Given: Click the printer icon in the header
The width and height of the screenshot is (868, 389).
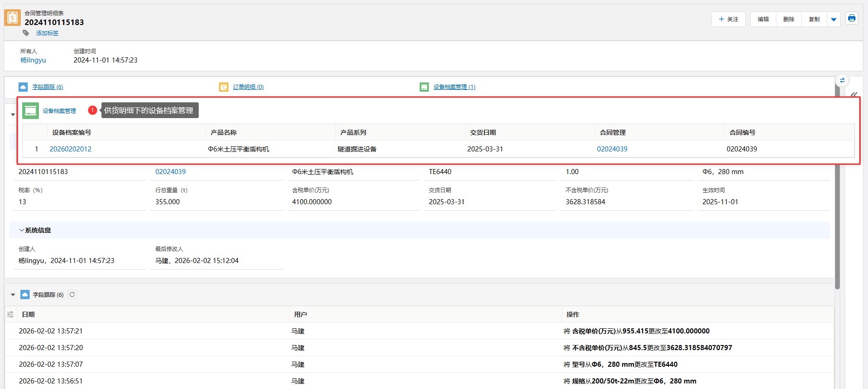Looking at the screenshot, I should click(851, 19).
